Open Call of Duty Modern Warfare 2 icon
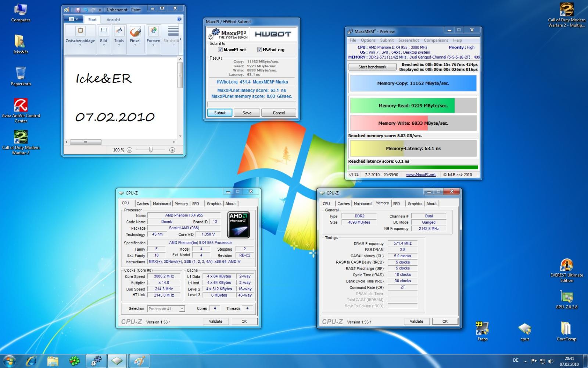 (21, 142)
